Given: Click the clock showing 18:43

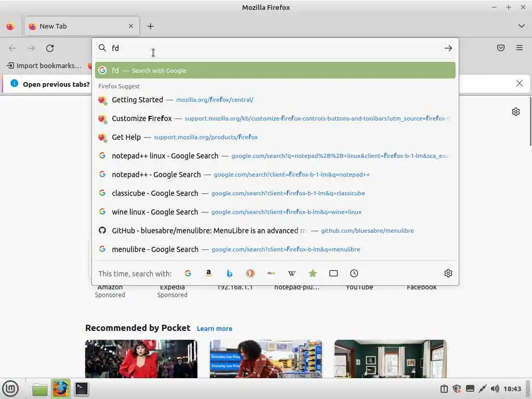Looking at the screenshot, I should (x=512, y=389).
